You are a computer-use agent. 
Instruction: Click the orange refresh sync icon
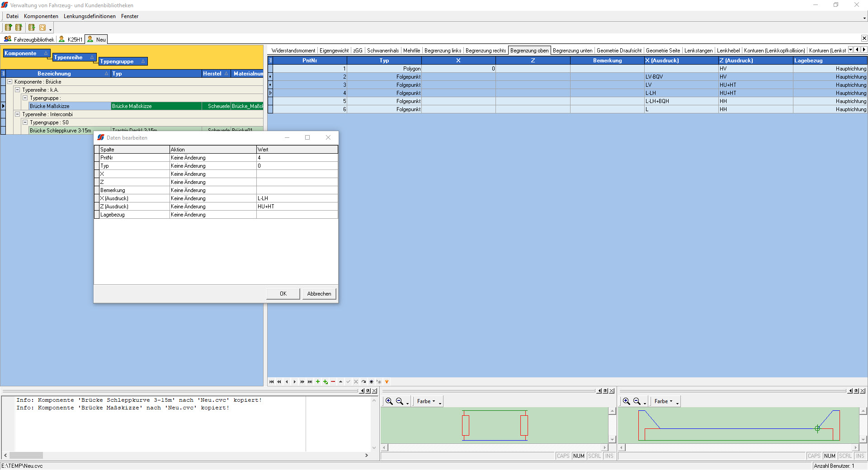(x=42, y=28)
